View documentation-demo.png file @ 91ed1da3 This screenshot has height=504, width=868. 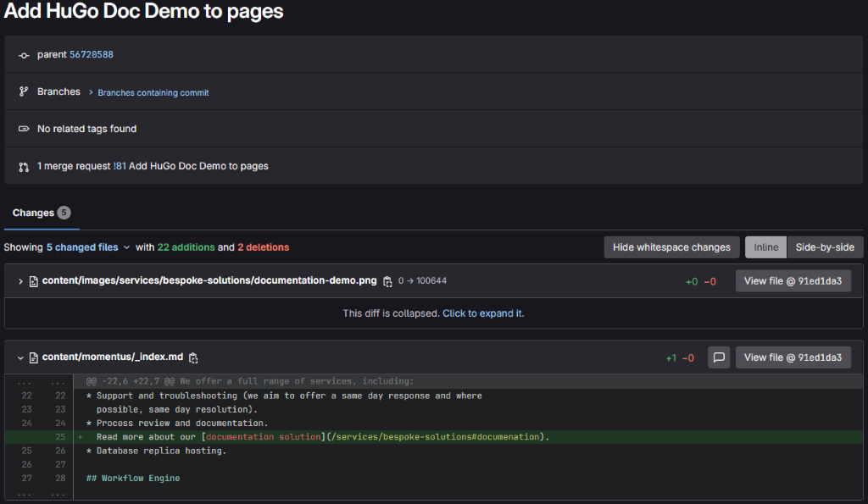pos(793,281)
